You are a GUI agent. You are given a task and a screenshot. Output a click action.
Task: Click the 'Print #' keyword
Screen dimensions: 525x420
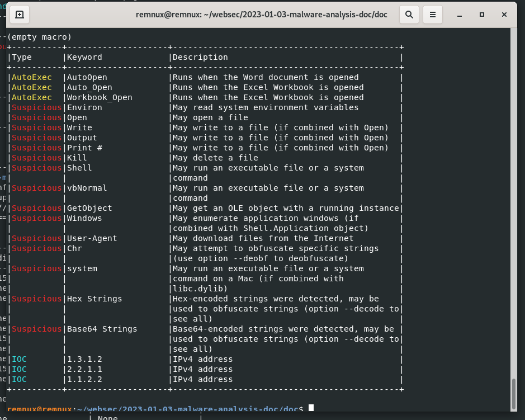tap(84, 148)
